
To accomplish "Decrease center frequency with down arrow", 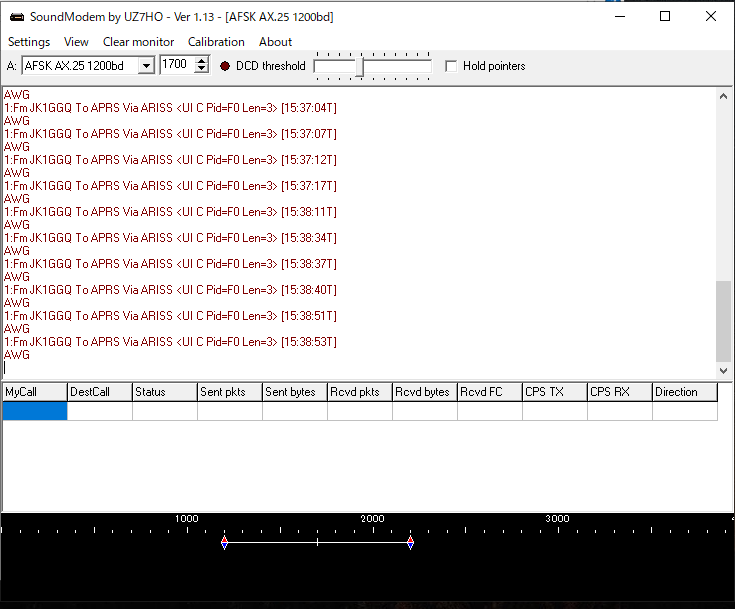I will pos(202,70).
